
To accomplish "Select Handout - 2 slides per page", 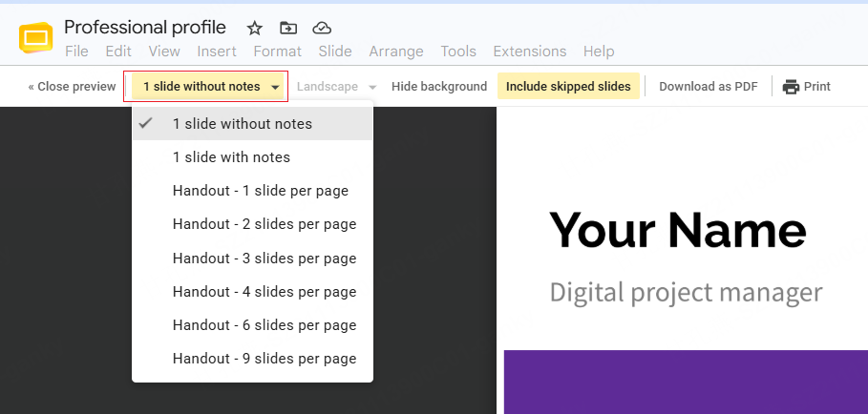I will point(252,224).
